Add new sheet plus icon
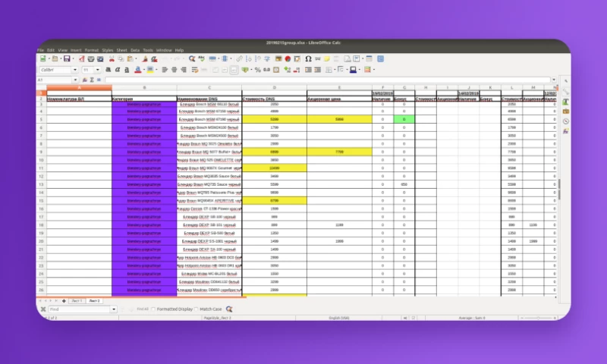This screenshot has width=607, height=364. (64, 300)
